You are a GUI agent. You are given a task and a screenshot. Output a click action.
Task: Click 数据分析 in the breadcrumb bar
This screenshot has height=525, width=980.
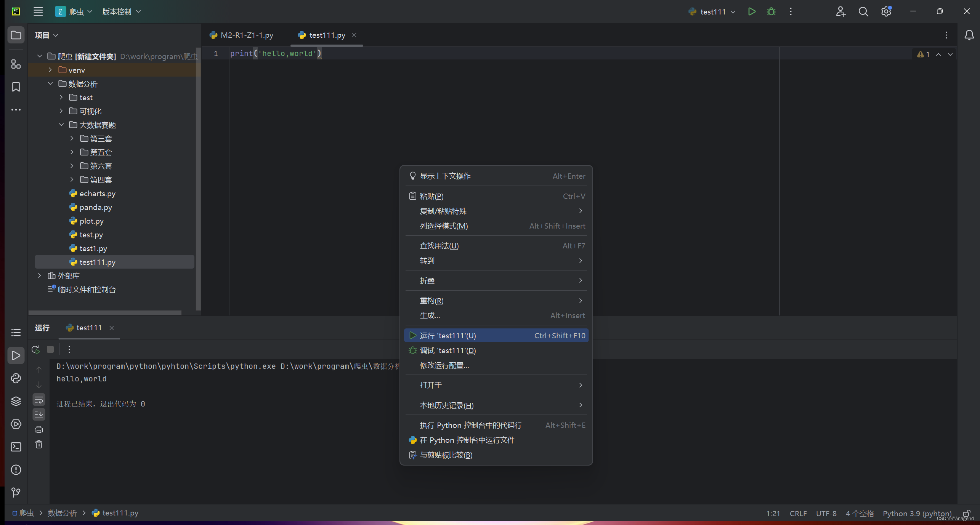click(63, 513)
